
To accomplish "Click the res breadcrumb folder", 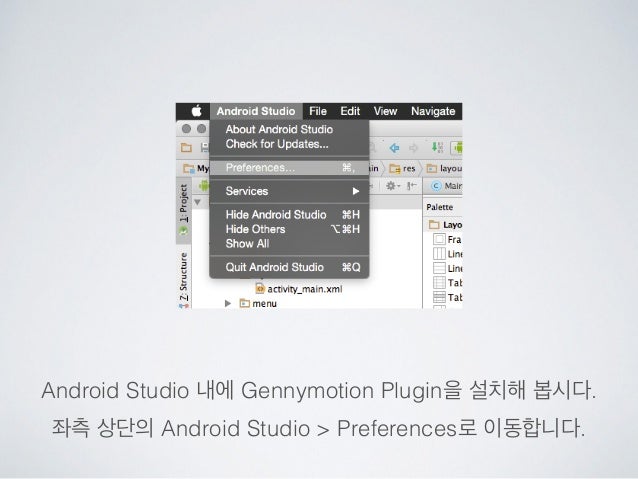I will point(402,168).
